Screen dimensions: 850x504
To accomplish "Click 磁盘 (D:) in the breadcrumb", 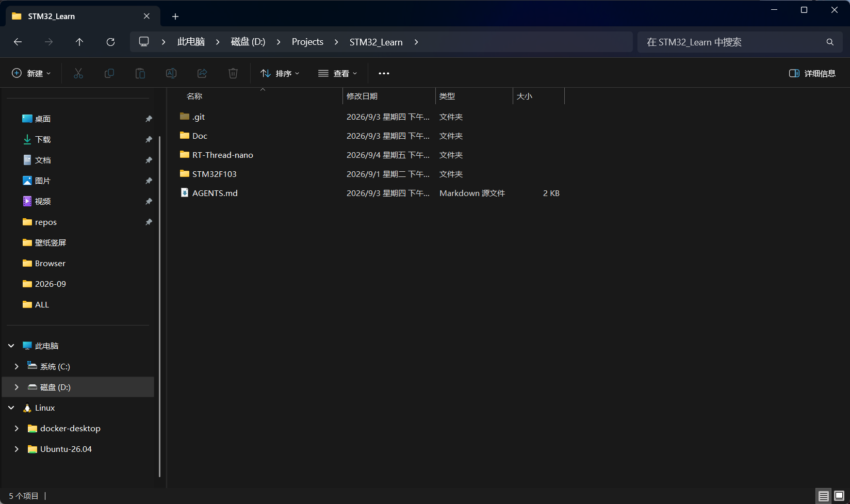I will (x=248, y=42).
